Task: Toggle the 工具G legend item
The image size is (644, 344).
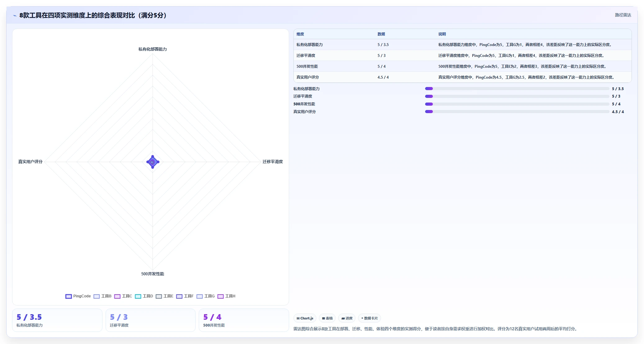Action: (x=206, y=296)
